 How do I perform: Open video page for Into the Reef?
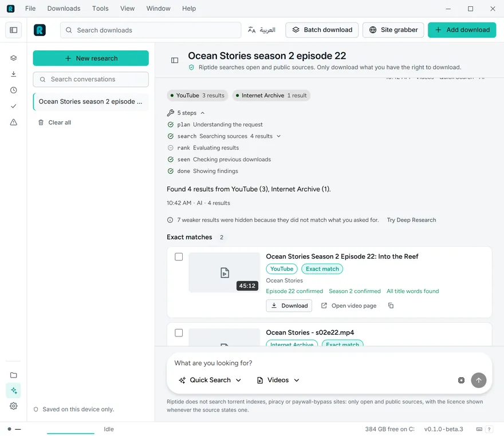tap(349, 306)
